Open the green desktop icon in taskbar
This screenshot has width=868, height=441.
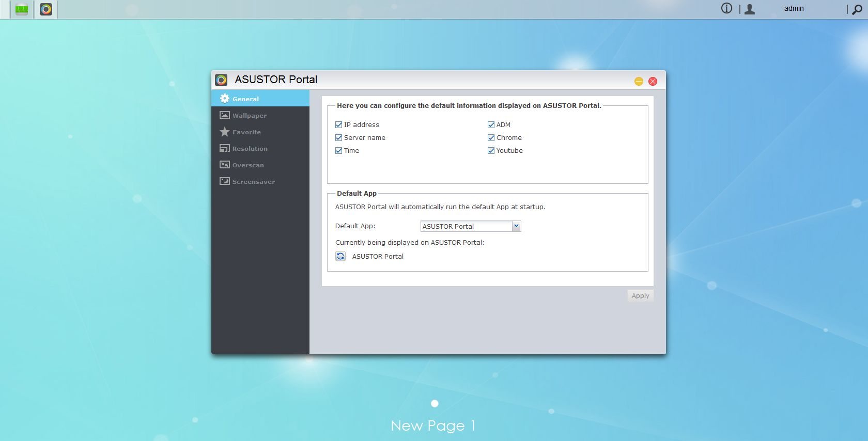click(x=22, y=9)
